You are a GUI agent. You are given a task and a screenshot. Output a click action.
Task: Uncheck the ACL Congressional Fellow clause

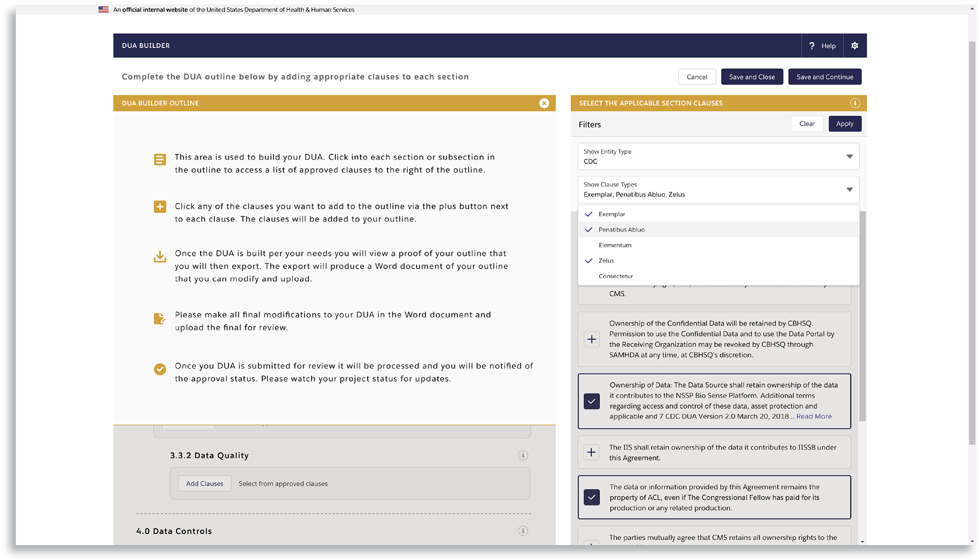click(592, 497)
